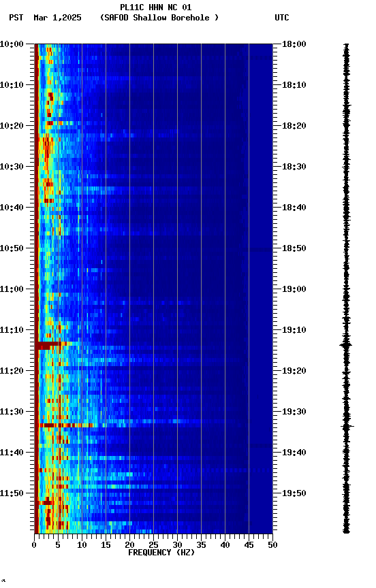Image resolution: width=376 pixels, height=588 pixels.
Task: Click the SAFOD Shallow Borehole label
Action: pyautogui.click(x=159, y=18)
